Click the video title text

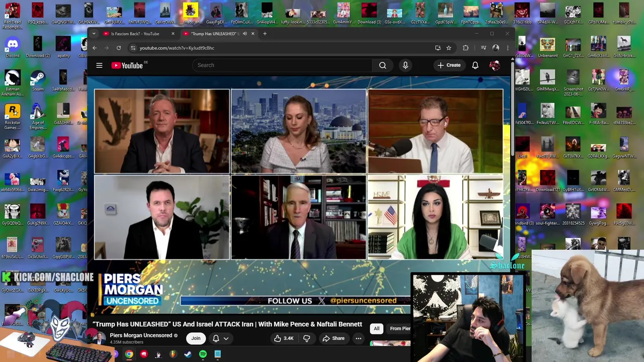227,324
